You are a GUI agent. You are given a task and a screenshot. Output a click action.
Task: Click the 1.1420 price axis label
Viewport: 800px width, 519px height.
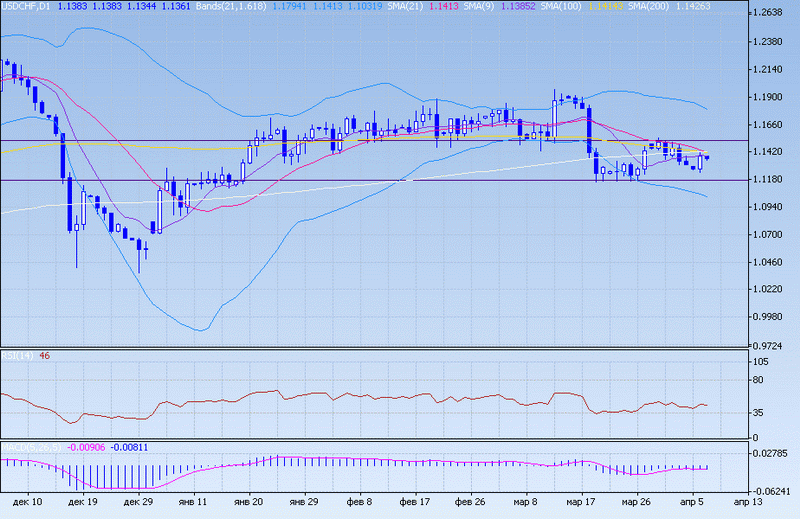(767, 152)
